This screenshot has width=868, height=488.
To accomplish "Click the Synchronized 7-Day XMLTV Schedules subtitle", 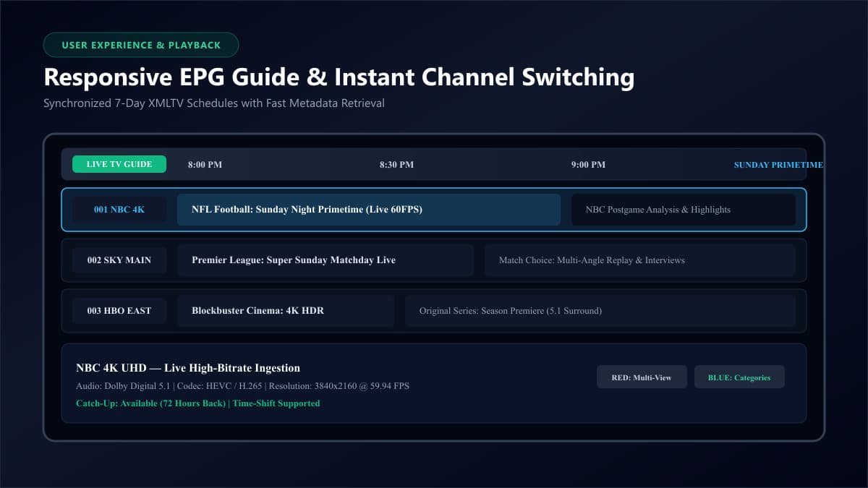I will [x=213, y=103].
